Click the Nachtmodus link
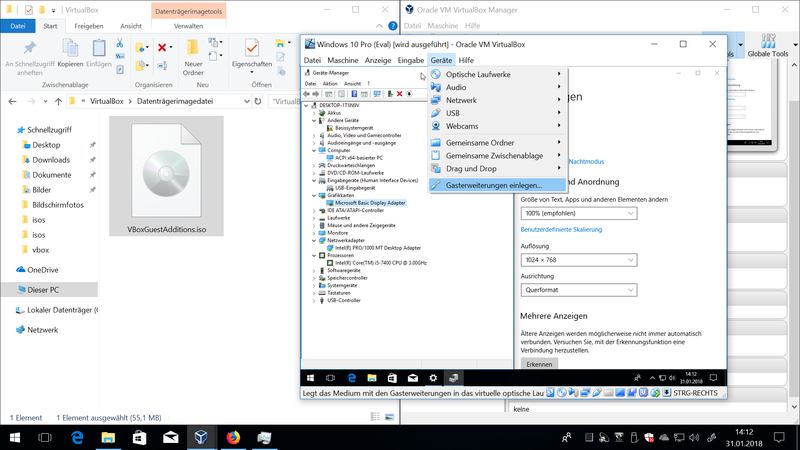 coord(586,161)
